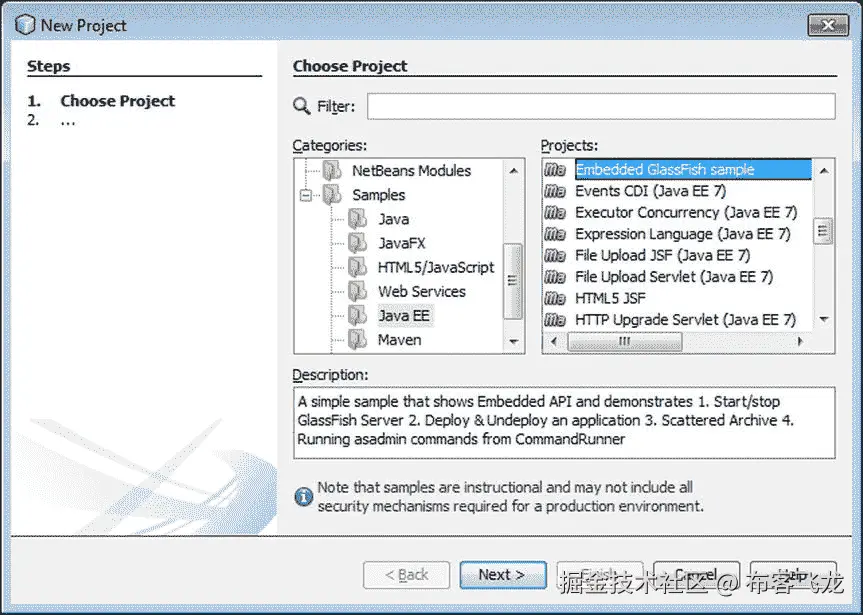
Task: Select the Java samples category
Action: (394, 219)
